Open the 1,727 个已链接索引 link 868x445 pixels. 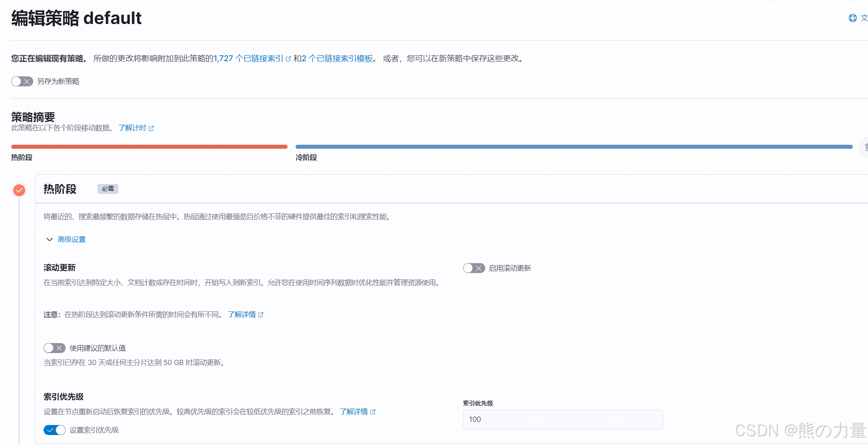coord(248,59)
